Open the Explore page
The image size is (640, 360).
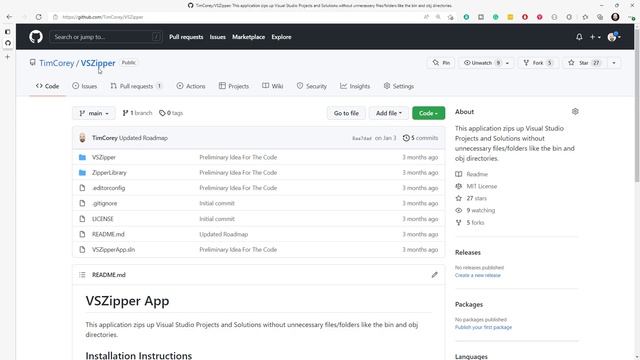pos(281,37)
